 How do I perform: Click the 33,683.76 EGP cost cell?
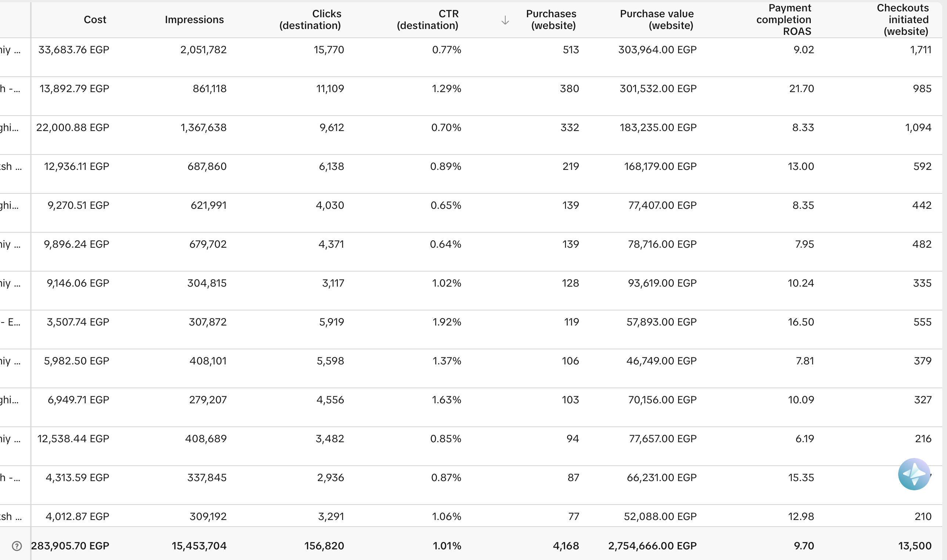pyautogui.click(x=74, y=50)
